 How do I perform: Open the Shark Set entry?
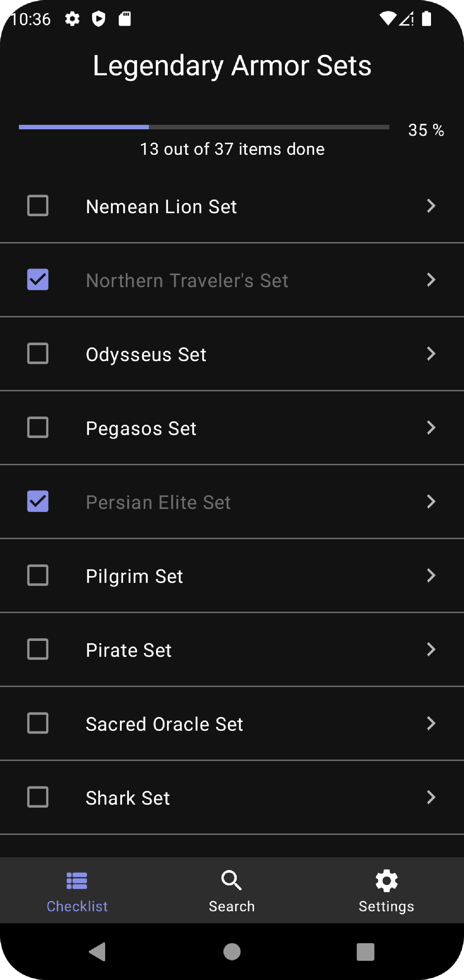[128, 798]
